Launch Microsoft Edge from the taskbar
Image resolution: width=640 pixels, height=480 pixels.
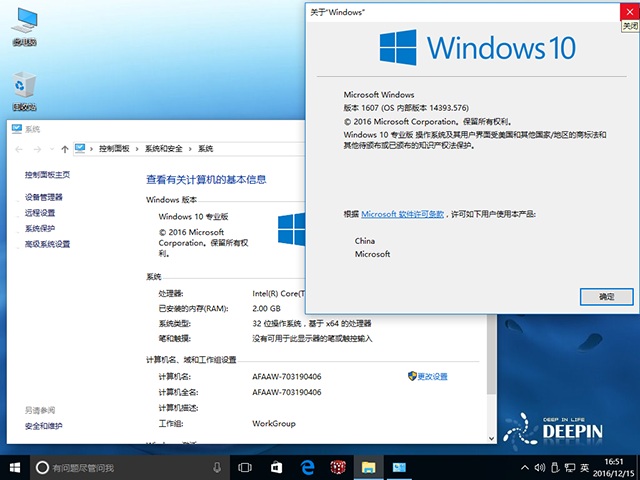[x=308, y=467]
